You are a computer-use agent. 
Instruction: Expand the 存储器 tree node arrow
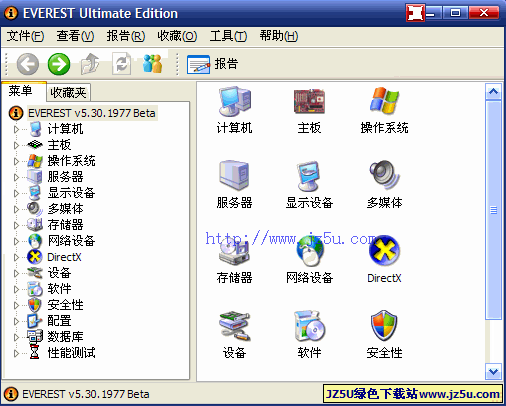point(16,225)
